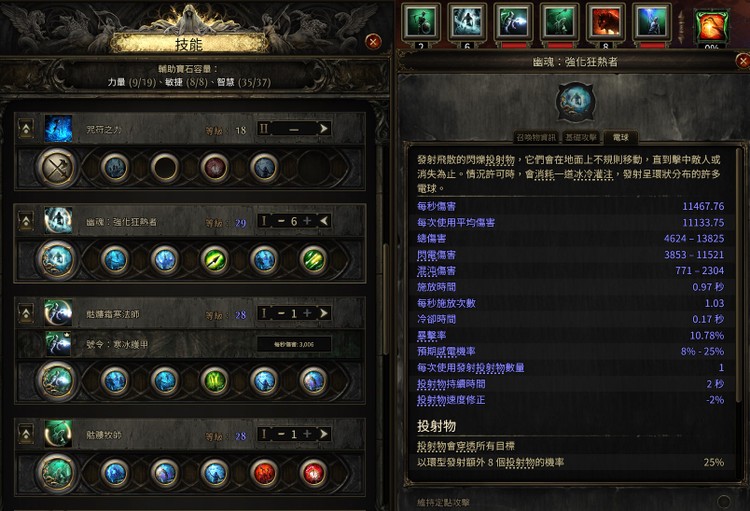The height and width of the screenshot is (511, 750).
Task: Toggle weapon set II indicator on 咒符之力 row
Action: [x=264, y=128]
